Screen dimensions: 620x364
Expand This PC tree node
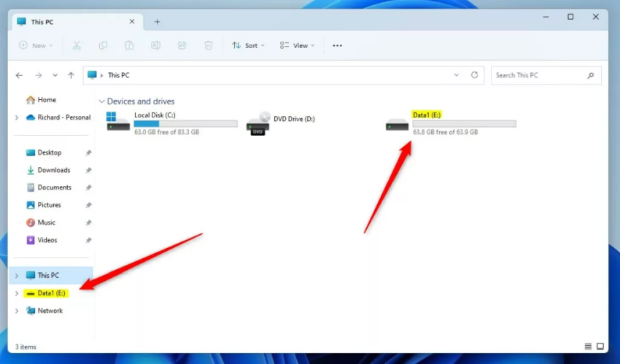click(x=17, y=276)
